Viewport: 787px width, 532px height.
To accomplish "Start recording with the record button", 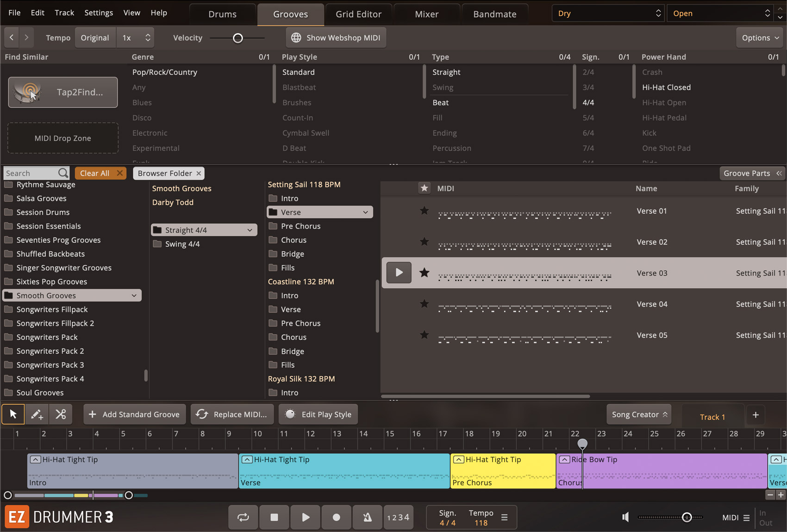I will click(336, 517).
